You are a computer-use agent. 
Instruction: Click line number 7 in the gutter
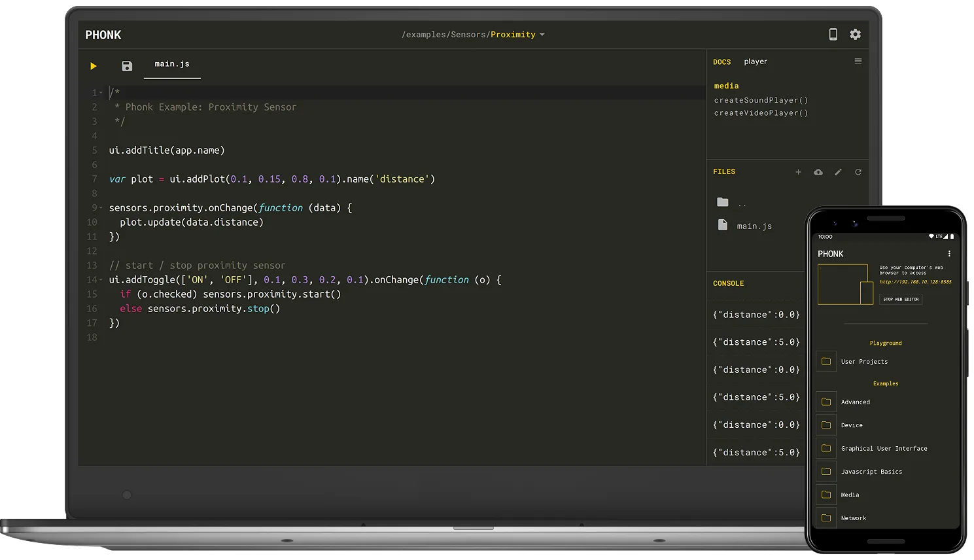coord(94,179)
